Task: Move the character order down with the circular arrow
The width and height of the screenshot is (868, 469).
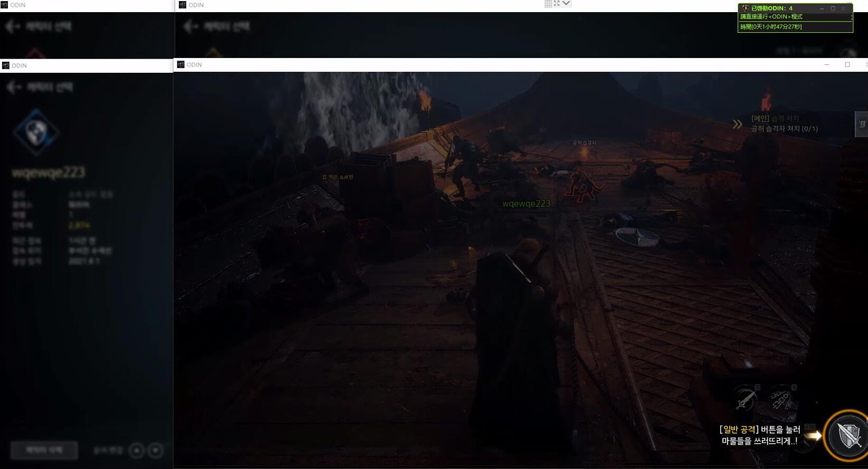Action: click(x=156, y=451)
